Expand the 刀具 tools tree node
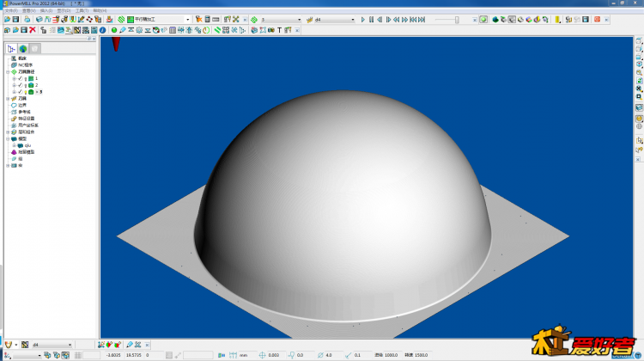644x361 pixels. 8,99
